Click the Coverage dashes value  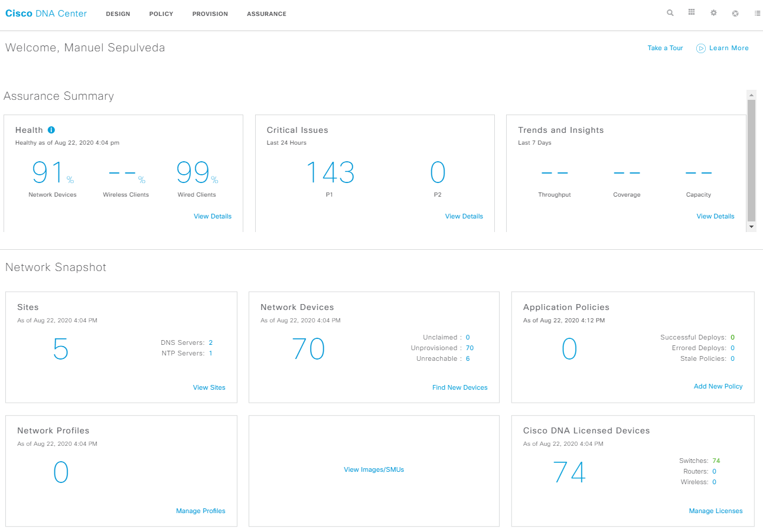point(627,174)
